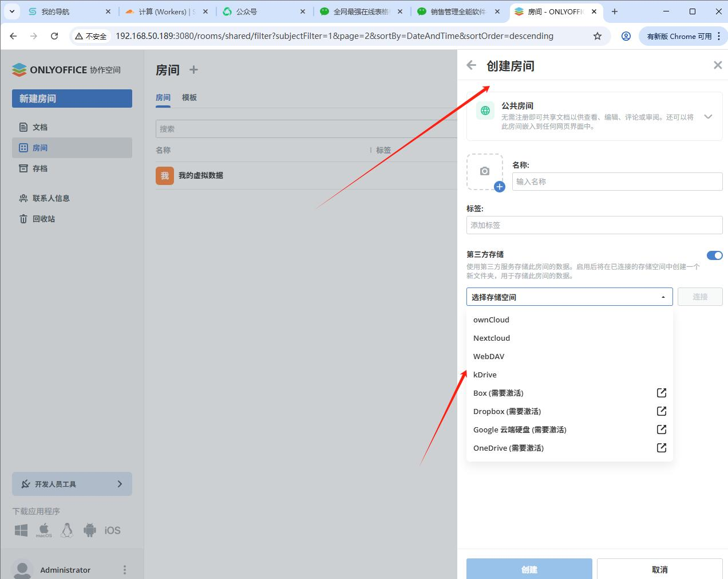The width and height of the screenshot is (728, 579).
Task: Open 我的虚拟数据 room row
Action: [306, 175]
